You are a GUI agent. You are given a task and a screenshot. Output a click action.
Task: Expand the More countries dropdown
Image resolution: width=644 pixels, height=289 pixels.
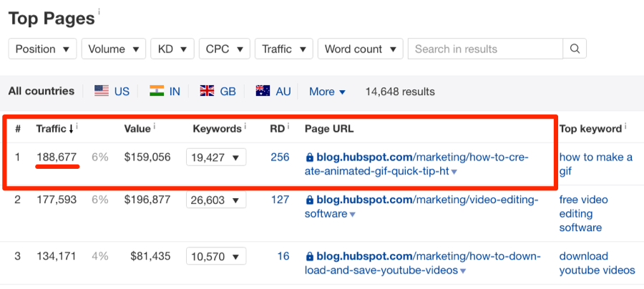tap(327, 92)
